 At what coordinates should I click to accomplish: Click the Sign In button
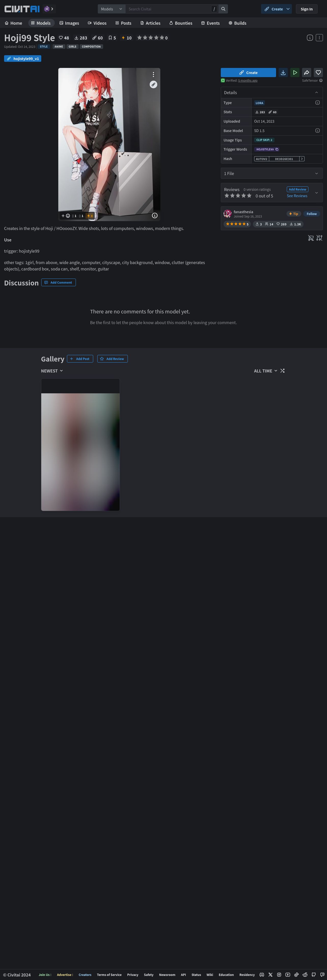(x=306, y=9)
